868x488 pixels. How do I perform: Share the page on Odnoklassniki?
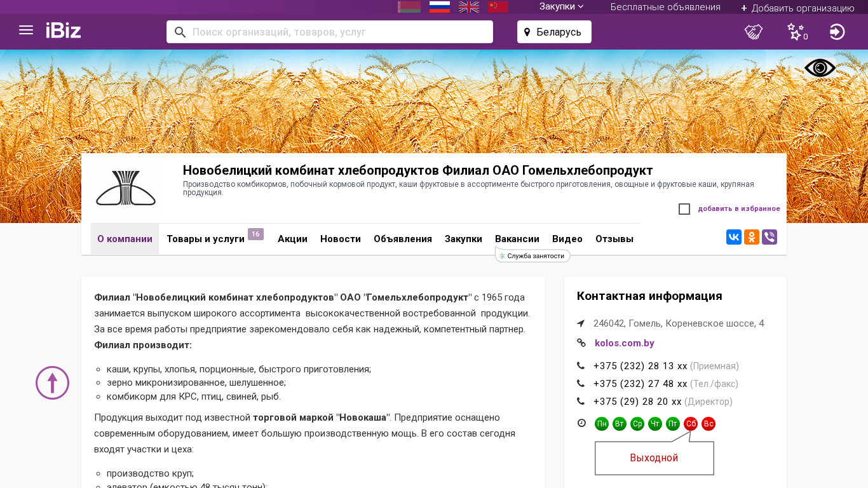(752, 237)
